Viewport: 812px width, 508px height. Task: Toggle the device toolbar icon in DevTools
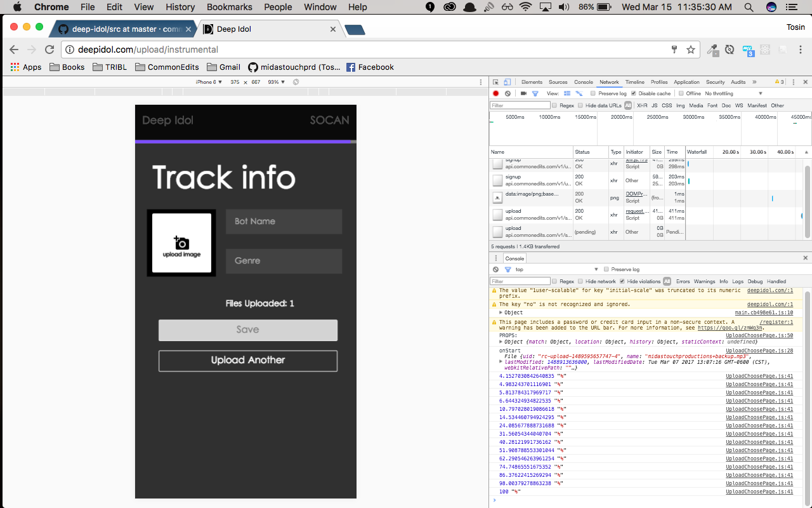507,82
